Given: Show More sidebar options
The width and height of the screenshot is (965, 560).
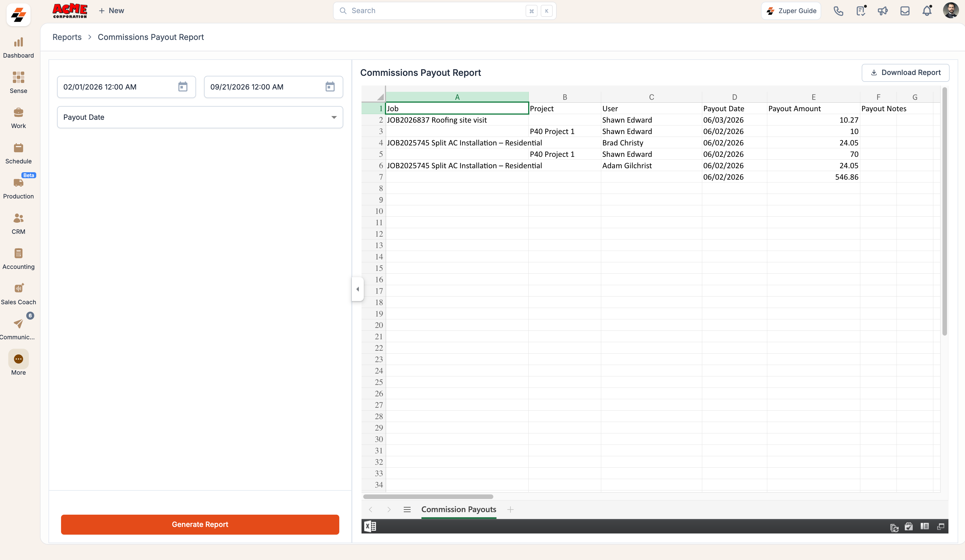Looking at the screenshot, I should tap(18, 363).
